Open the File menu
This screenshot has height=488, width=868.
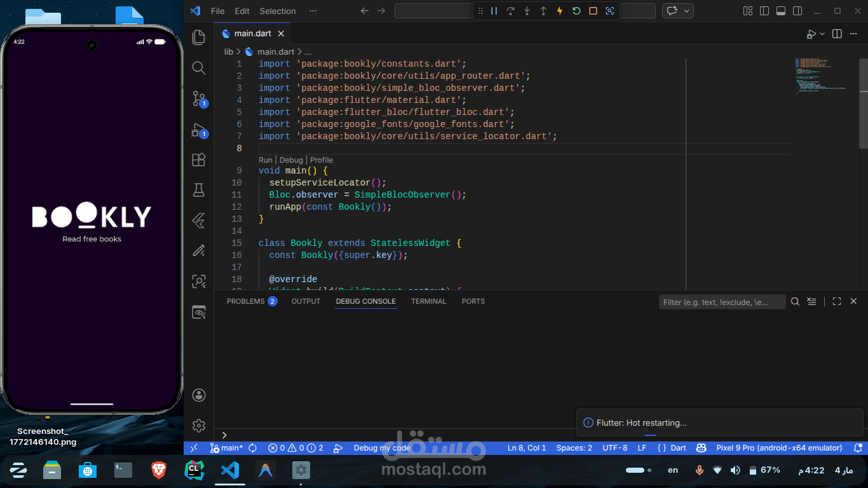217,11
